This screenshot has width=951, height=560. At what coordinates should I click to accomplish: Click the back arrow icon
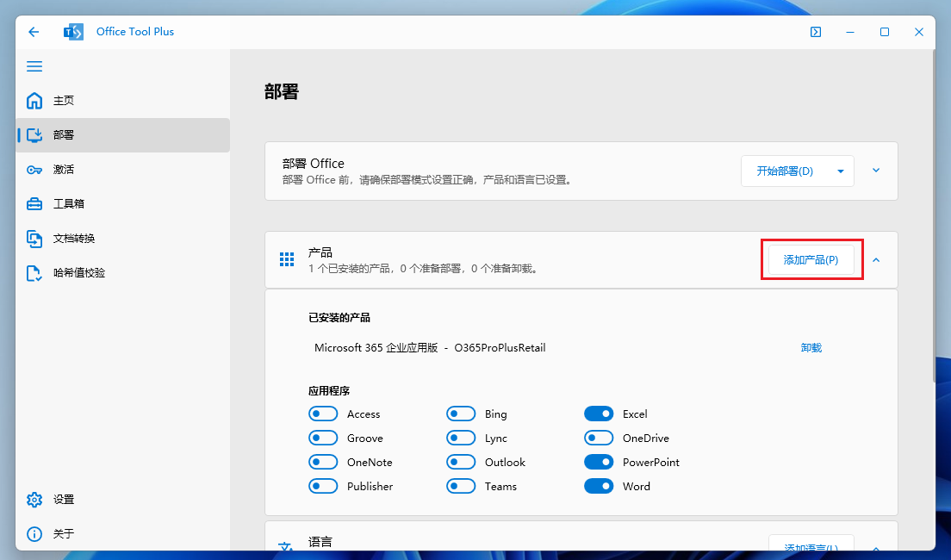(34, 32)
